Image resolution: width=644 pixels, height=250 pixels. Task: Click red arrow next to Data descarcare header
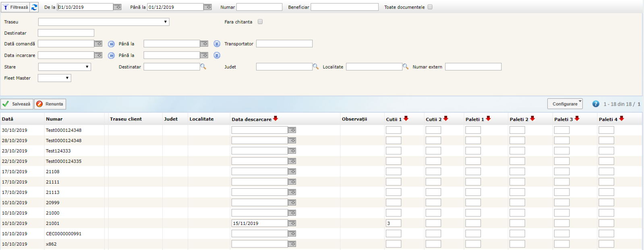tap(275, 119)
